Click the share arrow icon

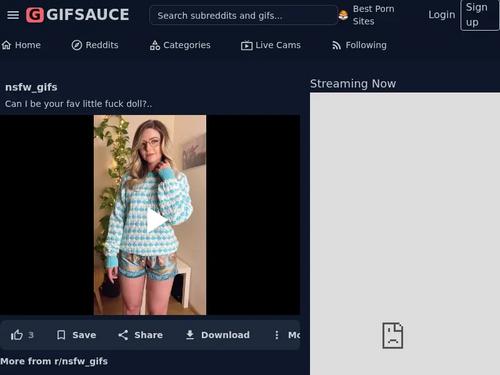[x=123, y=335]
